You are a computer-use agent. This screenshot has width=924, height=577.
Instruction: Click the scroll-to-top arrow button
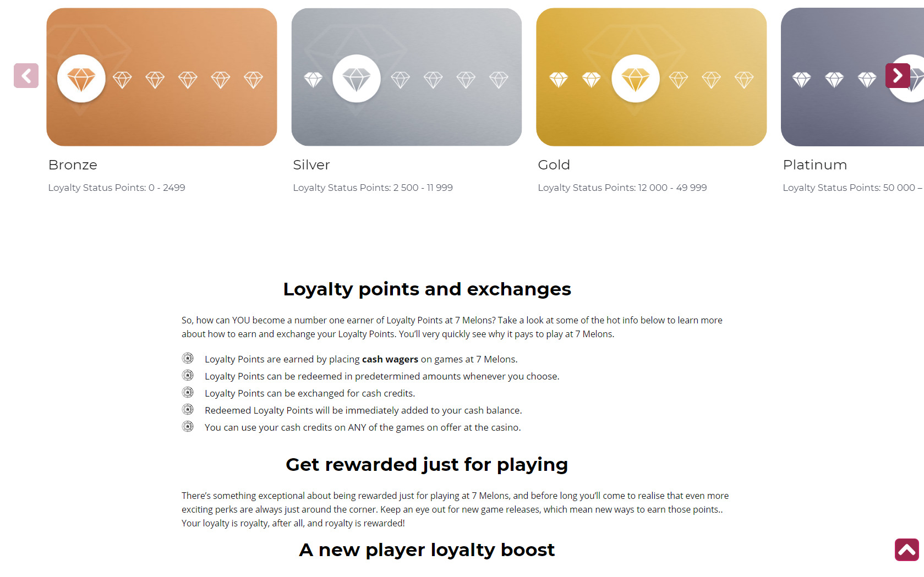click(x=907, y=549)
